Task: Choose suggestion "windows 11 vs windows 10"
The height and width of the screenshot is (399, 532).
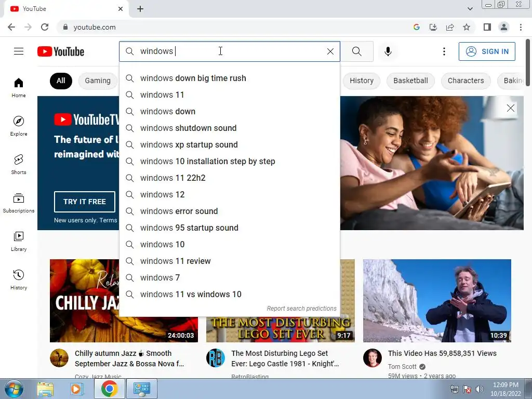Action: (x=230, y=294)
